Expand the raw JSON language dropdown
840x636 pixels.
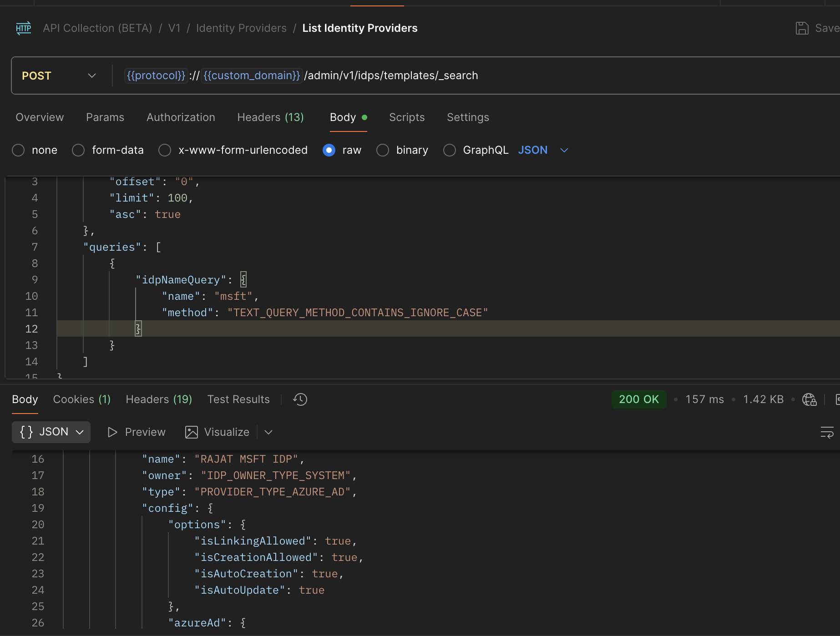tap(564, 150)
